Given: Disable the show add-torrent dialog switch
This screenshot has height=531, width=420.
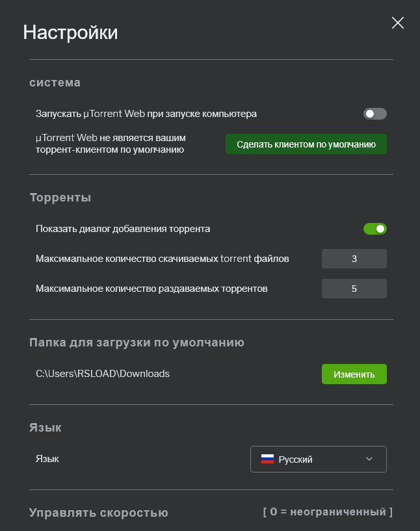Looking at the screenshot, I should click(374, 229).
